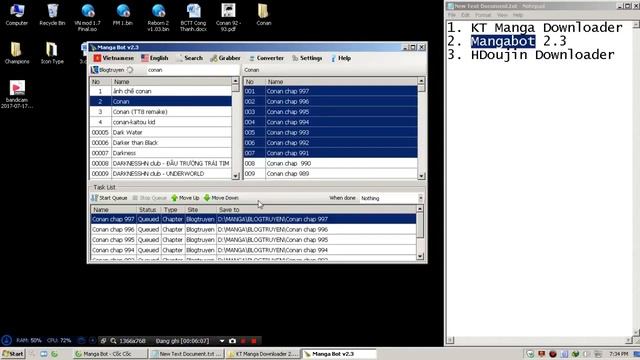Switch to 'Manga Bot - Cốc Cốc' taskbar item
This screenshot has height=360, width=640.
click(x=110, y=354)
